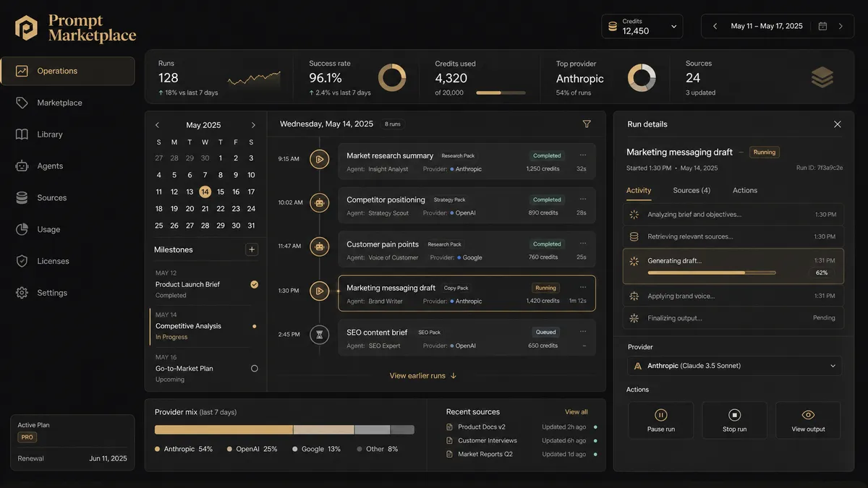Select May 21 in the calendar

point(205,208)
